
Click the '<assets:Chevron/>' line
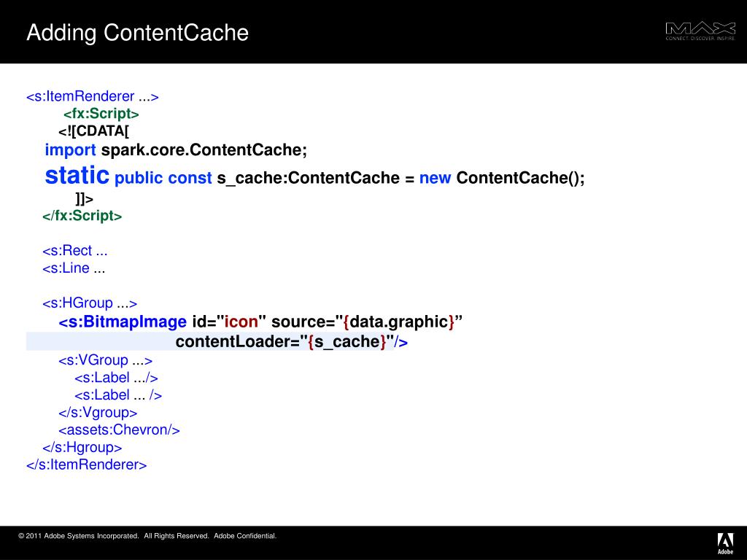119,430
